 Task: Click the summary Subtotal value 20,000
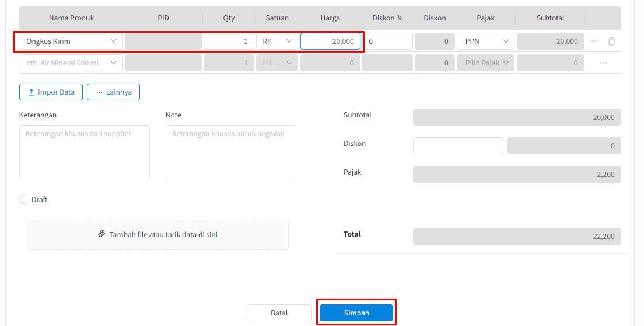pyautogui.click(x=517, y=117)
